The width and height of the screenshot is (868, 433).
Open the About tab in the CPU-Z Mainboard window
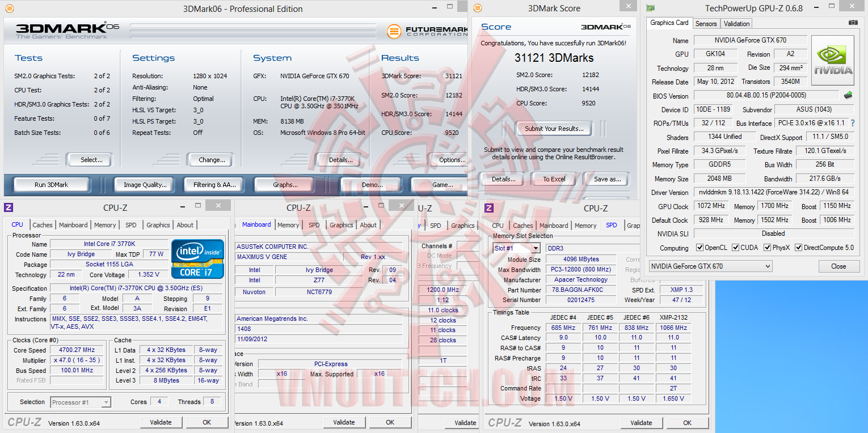click(x=368, y=225)
